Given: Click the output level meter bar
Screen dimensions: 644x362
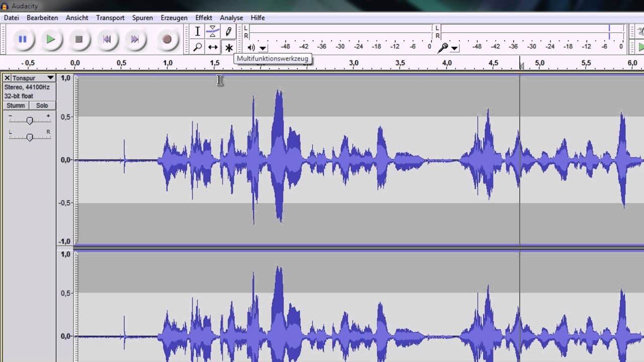Looking at the screenshot, I should [x=341, y=32].
